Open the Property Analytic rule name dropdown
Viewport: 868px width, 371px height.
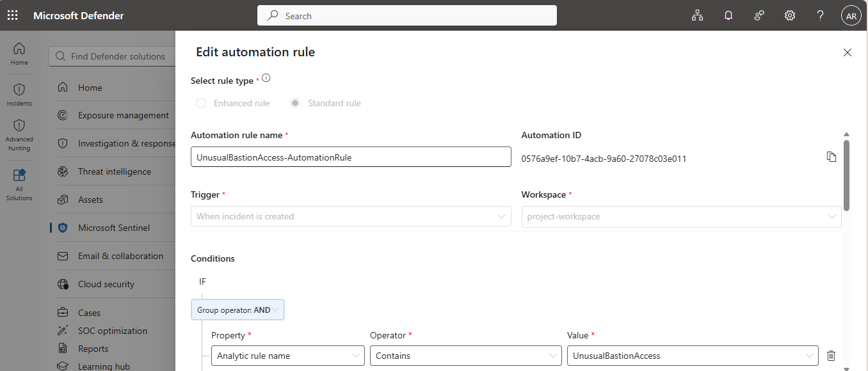click(288, 356)
